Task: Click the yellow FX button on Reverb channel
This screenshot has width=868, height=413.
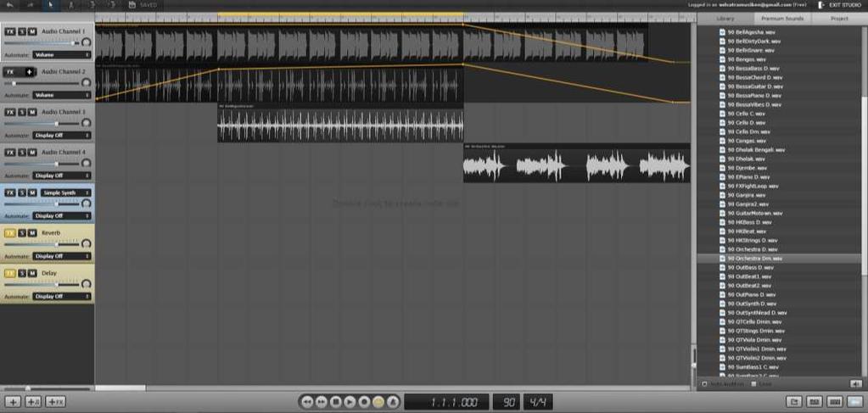Action: [x=10, y=233]
